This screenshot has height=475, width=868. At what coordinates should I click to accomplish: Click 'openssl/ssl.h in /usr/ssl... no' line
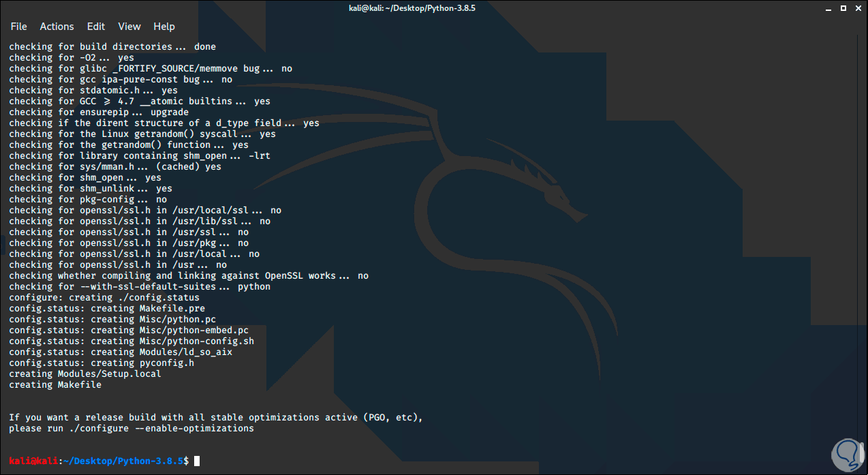click(x=129, y=232)
